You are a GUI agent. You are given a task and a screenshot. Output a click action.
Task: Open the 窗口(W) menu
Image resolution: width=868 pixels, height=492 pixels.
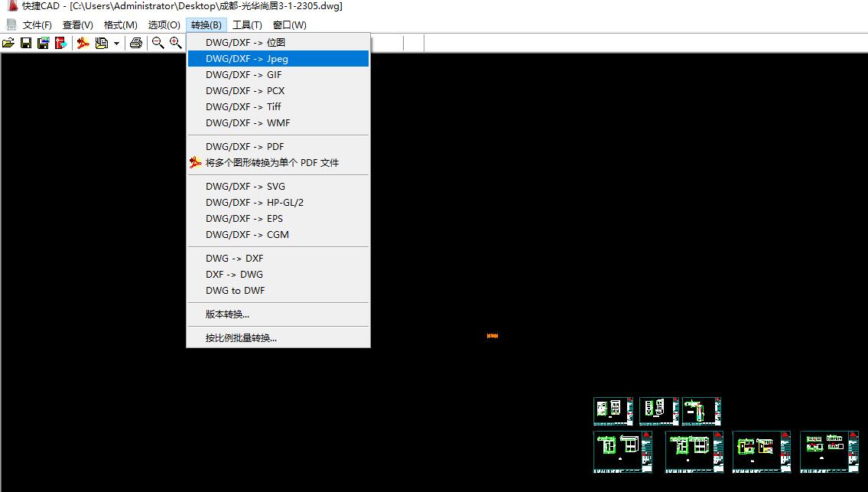(289, 24)
